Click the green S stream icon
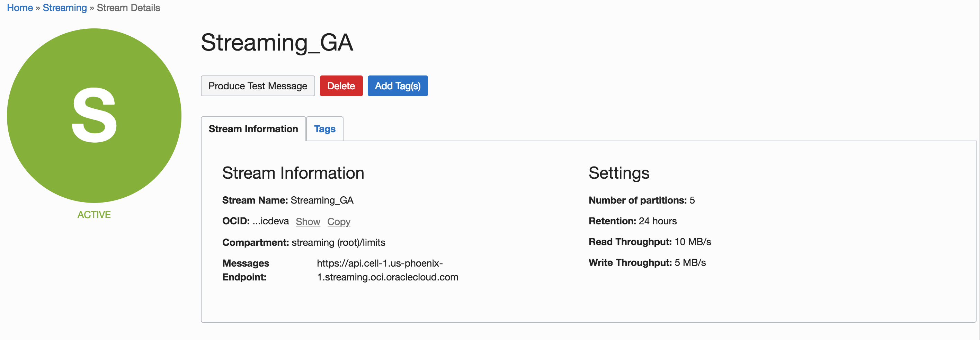Image resolution: width=980 pixels, height=340 pixels. pyautogui.click(x=94, y=115)
